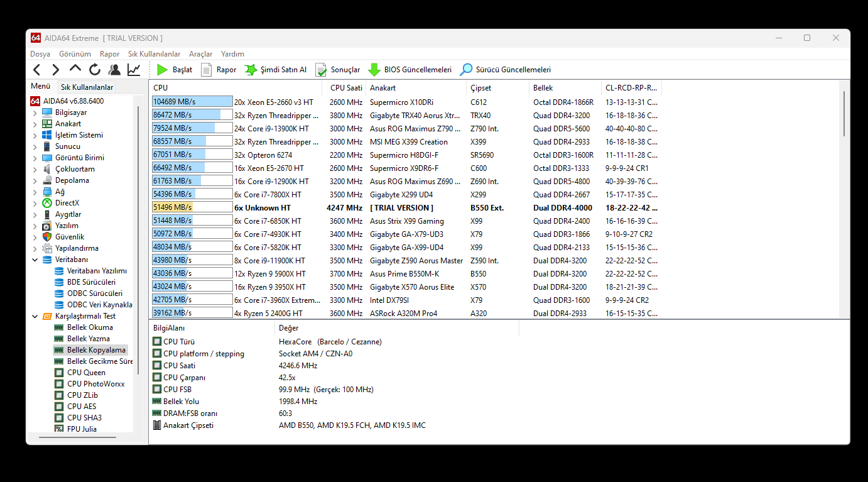
Task: Click the Sürücü Güncellemeleri magnifier icon
Action: pyautogui.click(x=466, y=70)
